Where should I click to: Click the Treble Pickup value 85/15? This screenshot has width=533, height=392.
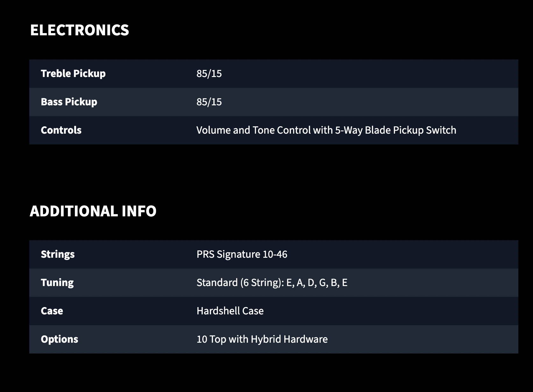point(209,74)
